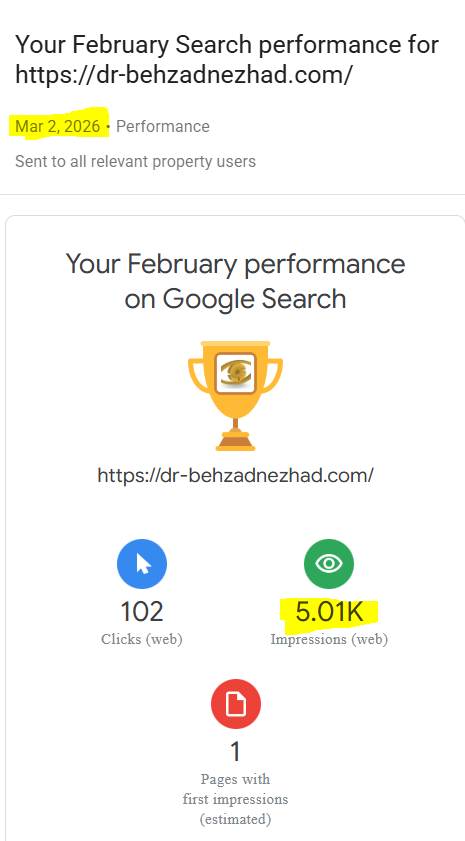465x841 pixels.
Task: Click the red pages document icon
Action: [235, 704]
